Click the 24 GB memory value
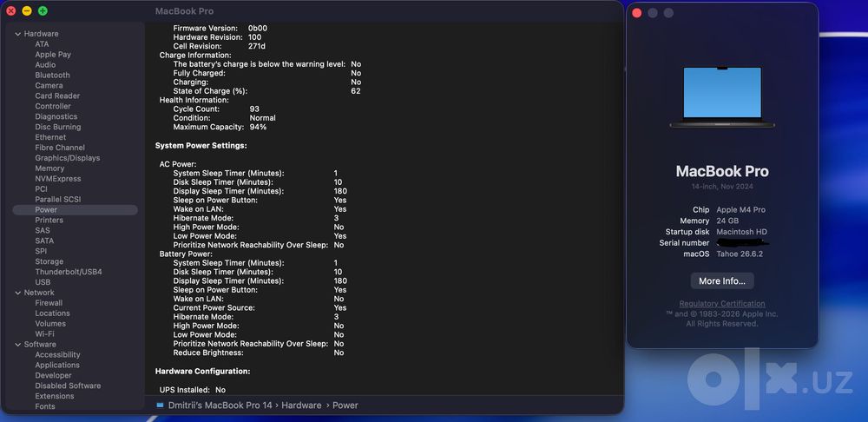 [x=727, y=221]
